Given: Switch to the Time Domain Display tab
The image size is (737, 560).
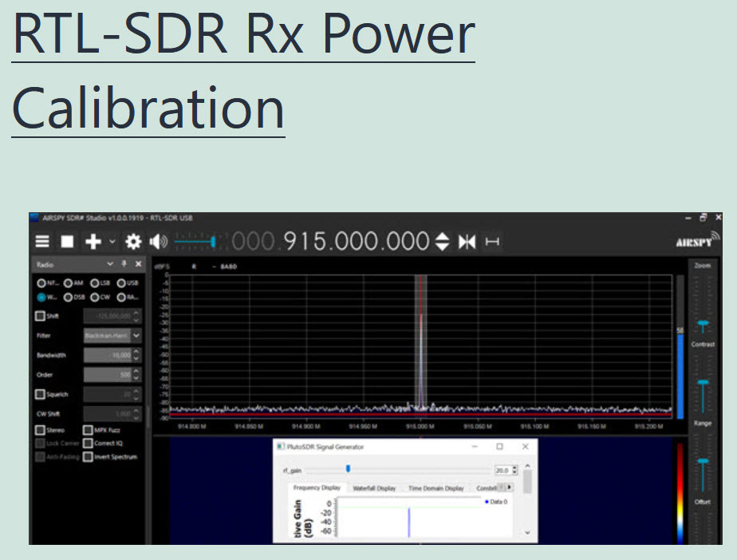Looking at the screenshot, I should tap(436, 488).
